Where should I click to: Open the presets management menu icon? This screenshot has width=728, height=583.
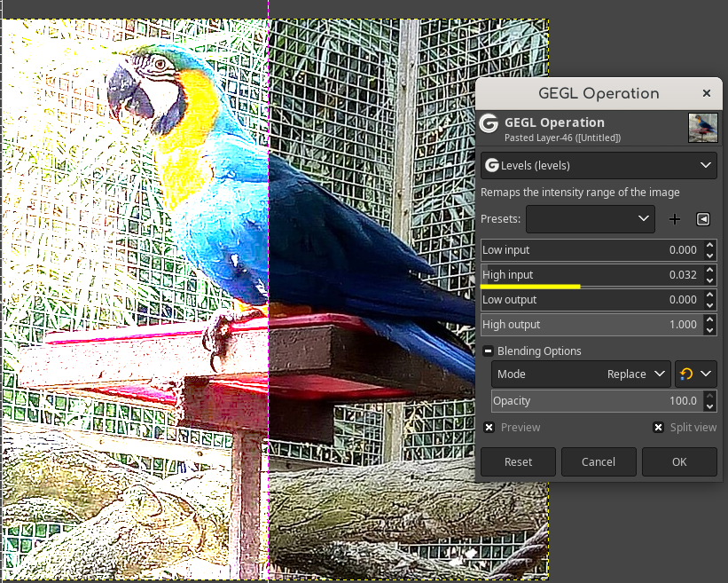tap(703, 219)
